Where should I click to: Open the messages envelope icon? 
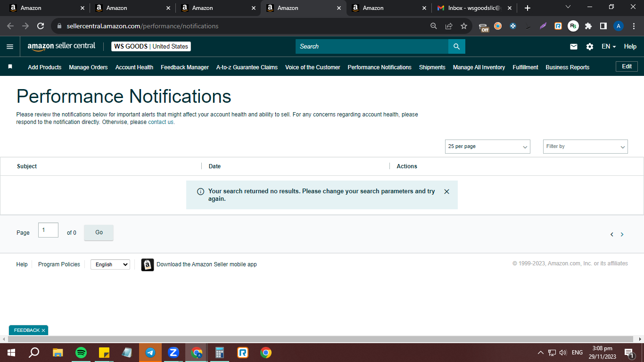click(x=574, y=47)
